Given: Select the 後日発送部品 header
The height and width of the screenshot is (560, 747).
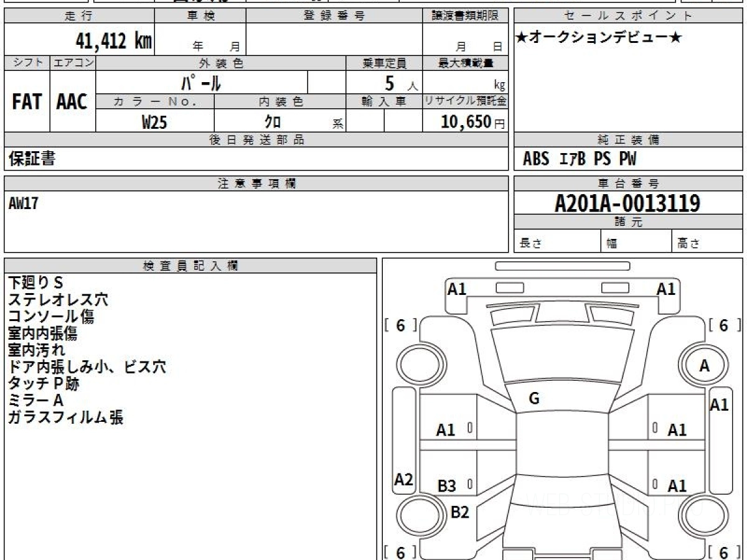Looking at the screenshot, I should point(256,140).
